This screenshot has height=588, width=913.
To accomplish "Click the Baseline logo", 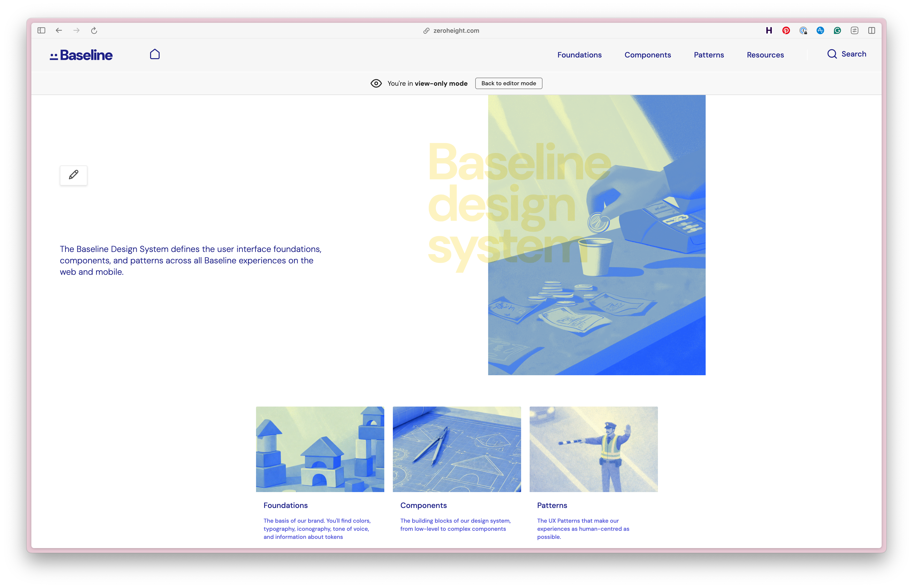I will [x=81, y=55].
